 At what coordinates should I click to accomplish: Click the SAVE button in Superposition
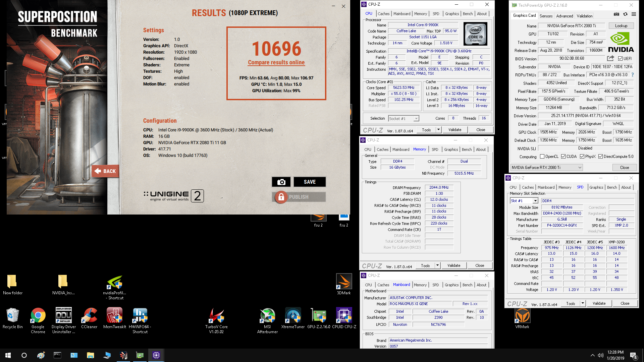pos(310,182)
